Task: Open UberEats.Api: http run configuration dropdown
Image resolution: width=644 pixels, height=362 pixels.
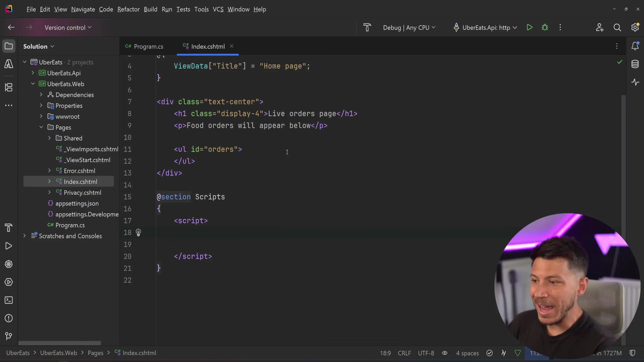Action: click(485, 28)
